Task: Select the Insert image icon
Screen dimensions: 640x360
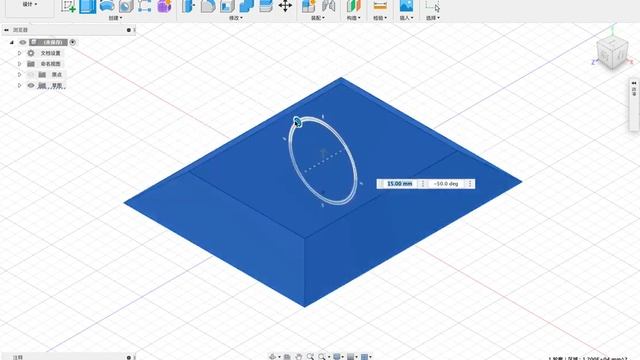Action: [x=406, y=6]
